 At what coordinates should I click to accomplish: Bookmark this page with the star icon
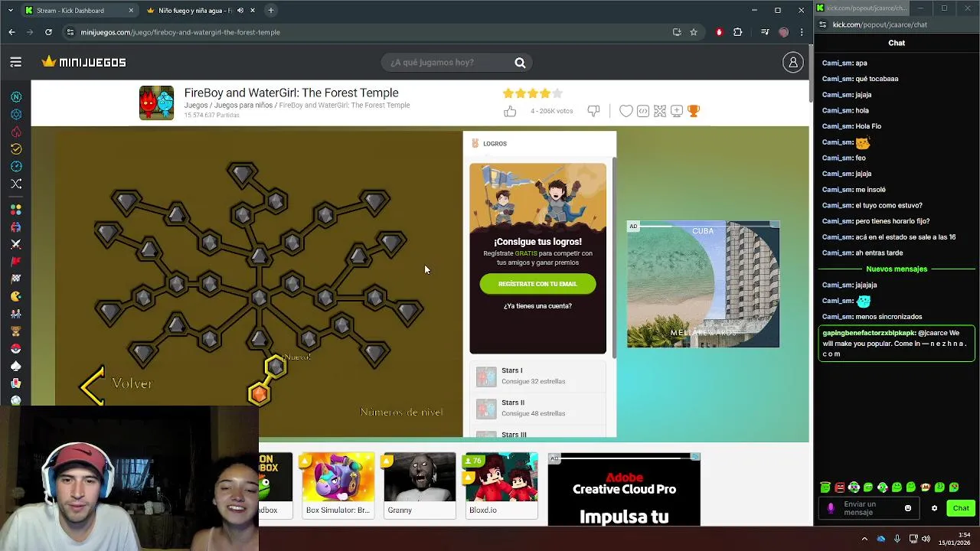pos(694,32)
